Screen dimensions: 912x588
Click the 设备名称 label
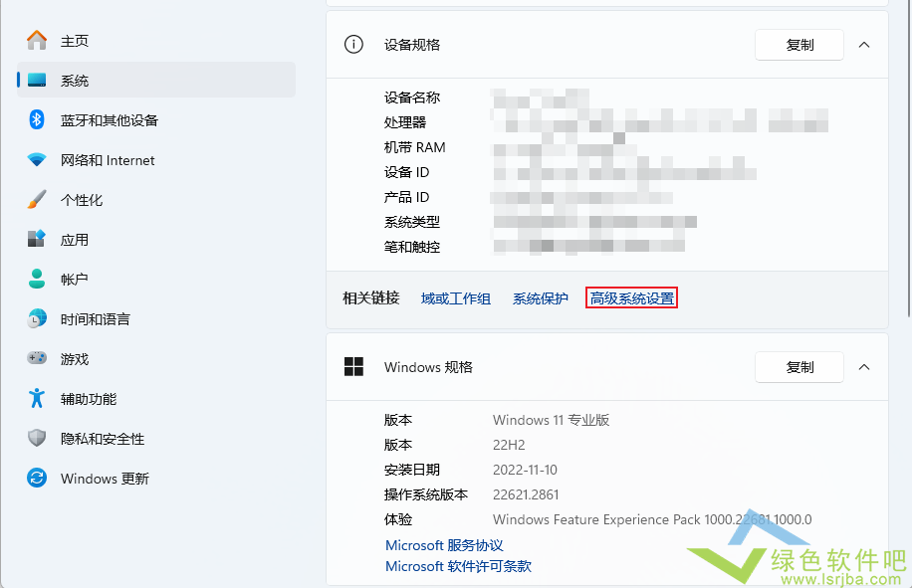point(412,98)
